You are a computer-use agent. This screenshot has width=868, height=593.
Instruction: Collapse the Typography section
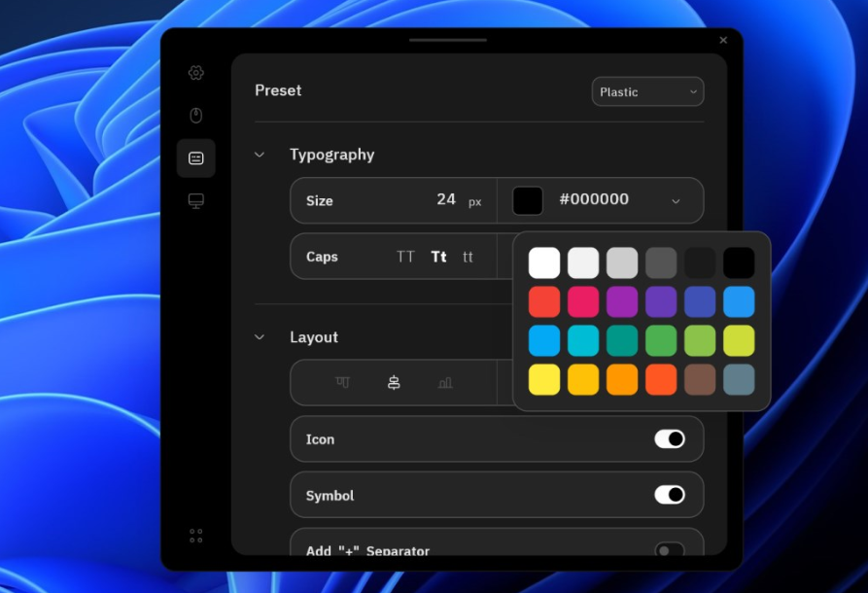tap(260, 155)
